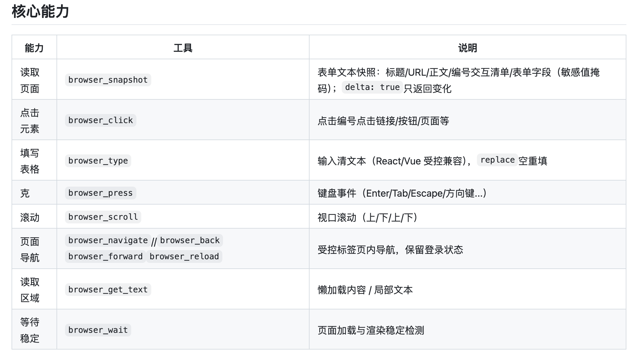Click the browser_scroll code label
Viewport: 644px width, 355px height.
tap(103, 217)
